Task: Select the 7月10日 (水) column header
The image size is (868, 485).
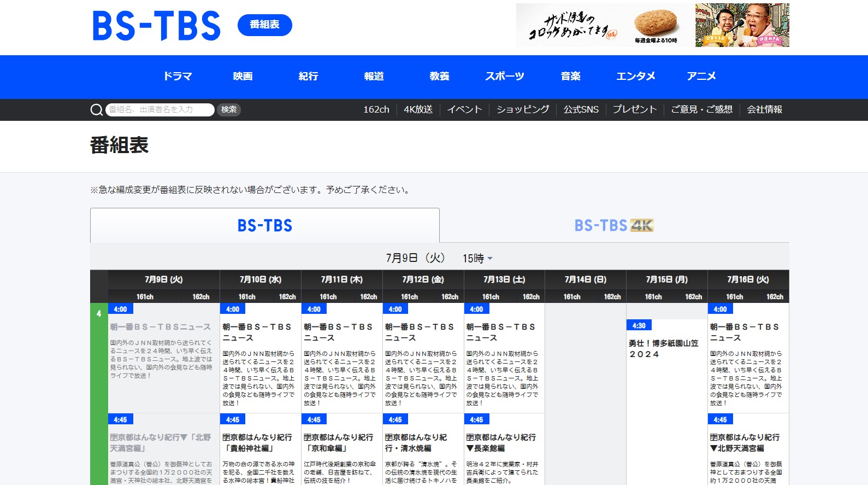Action: coord(261,279)
